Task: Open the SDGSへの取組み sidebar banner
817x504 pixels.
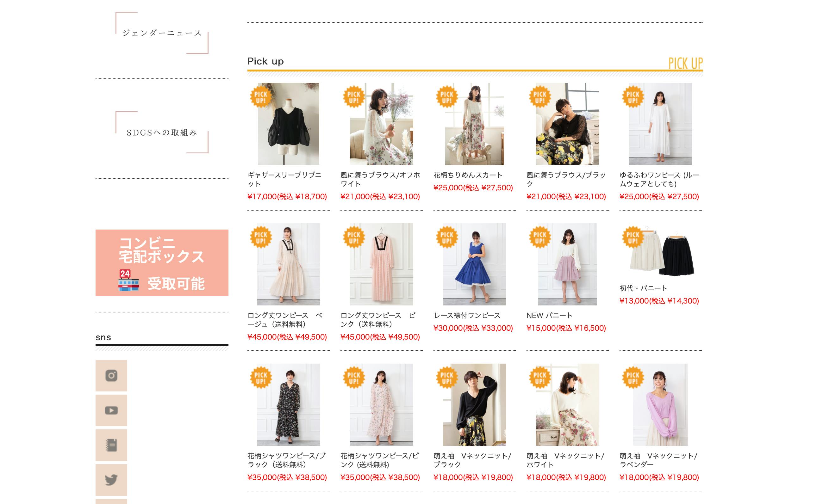Action: [x=162, y=132]
